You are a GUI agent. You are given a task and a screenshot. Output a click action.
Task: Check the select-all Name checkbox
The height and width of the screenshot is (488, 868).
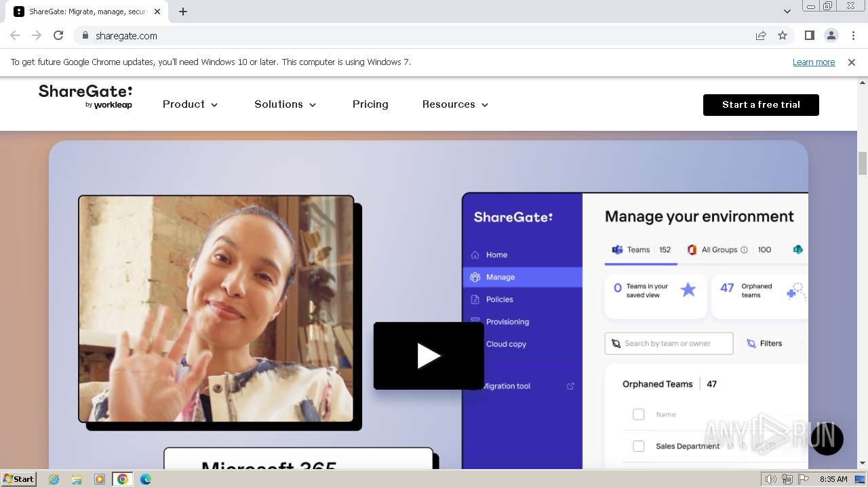tap(639, 414)
